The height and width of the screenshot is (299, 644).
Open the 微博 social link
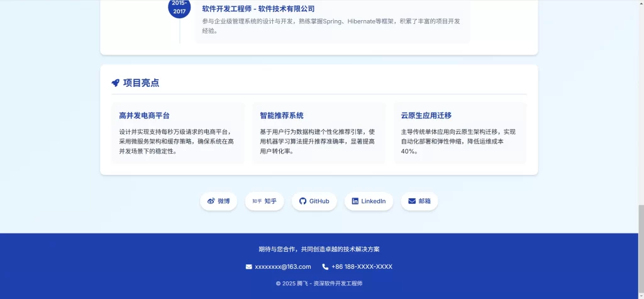pyautogui.click(x=218, y=201)
